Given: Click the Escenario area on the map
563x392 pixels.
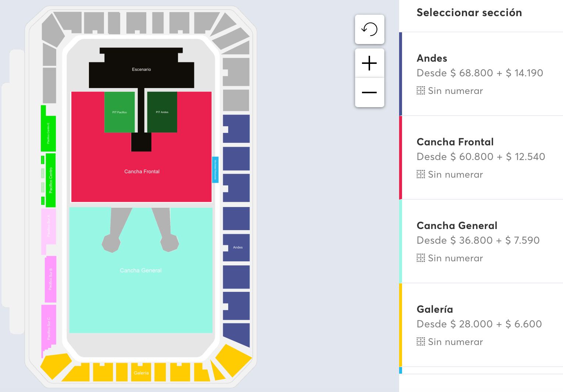Looking at the screenshot, I should (x=141, y=69).
